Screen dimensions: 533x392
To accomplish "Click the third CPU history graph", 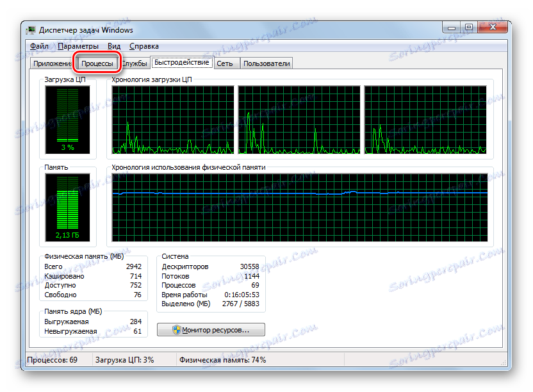I will click(x=425, y=120).
